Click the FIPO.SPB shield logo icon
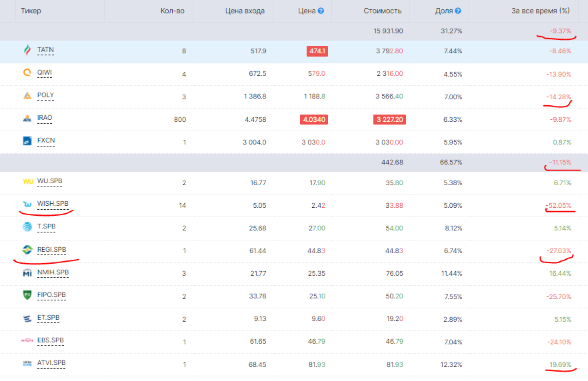The width and height of the screenshot is (588, 381). 27,295
